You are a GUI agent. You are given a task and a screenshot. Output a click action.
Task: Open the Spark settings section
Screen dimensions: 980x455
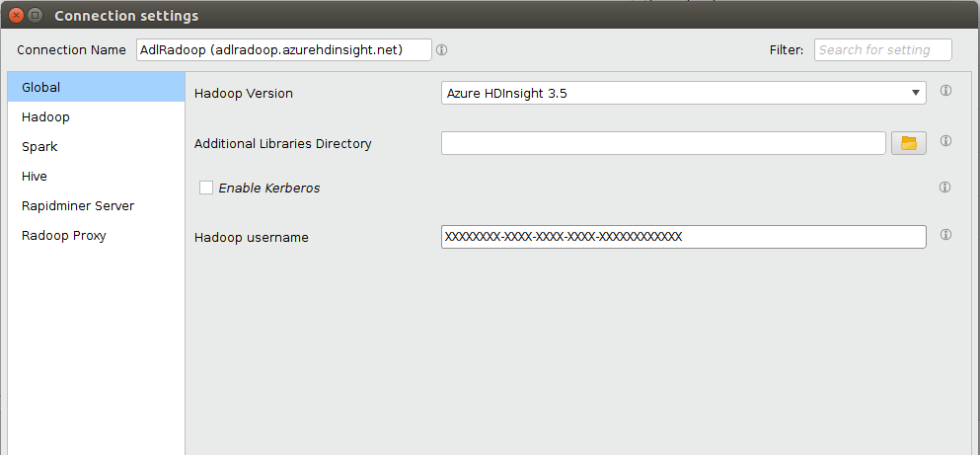point(39,147)
